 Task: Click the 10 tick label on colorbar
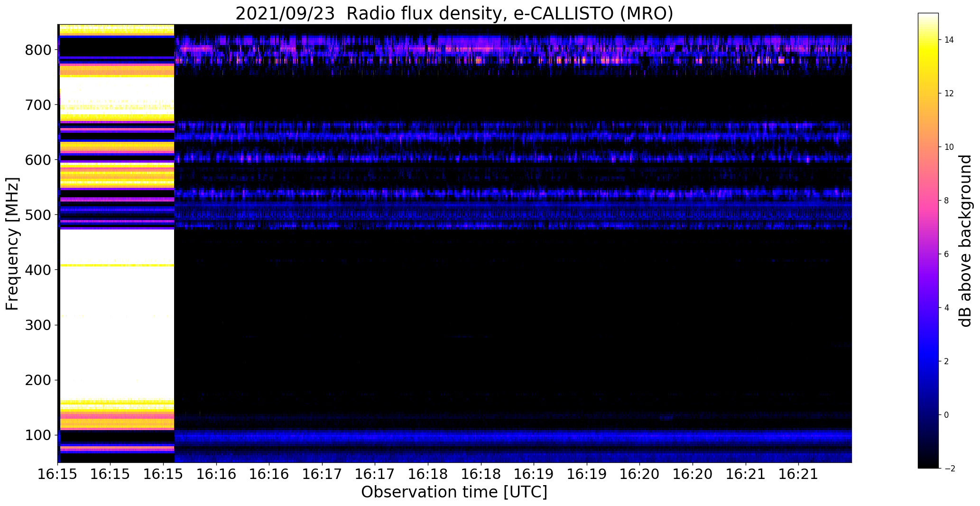949,147
